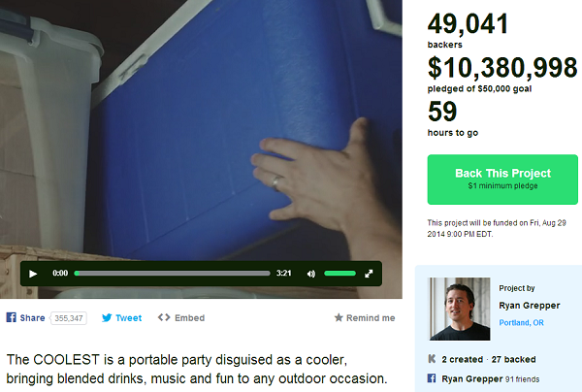Open Portland, OR location link
Image resolution: width=582 pixels, height=392 pixels.
coord(521,322)
